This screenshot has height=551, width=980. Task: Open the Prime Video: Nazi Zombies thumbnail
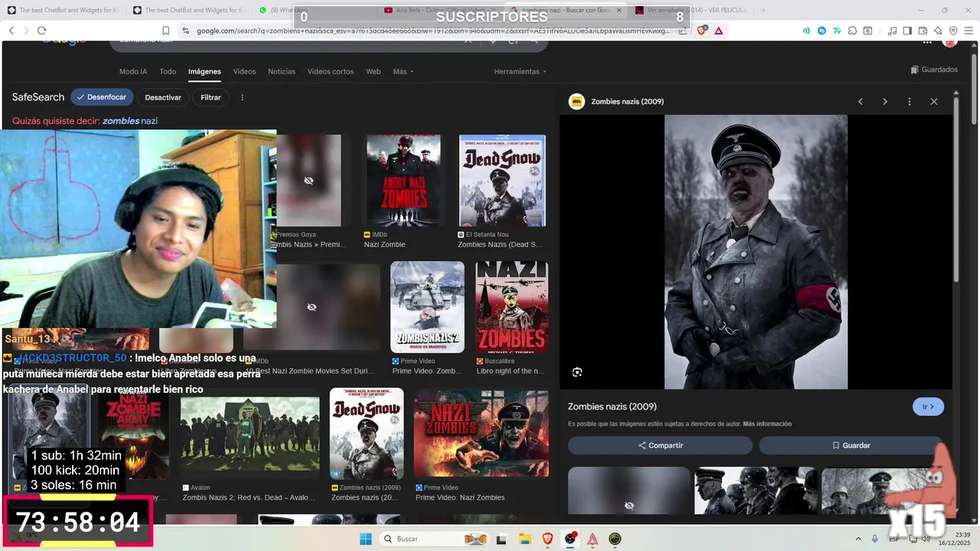(x=481, y=434)
